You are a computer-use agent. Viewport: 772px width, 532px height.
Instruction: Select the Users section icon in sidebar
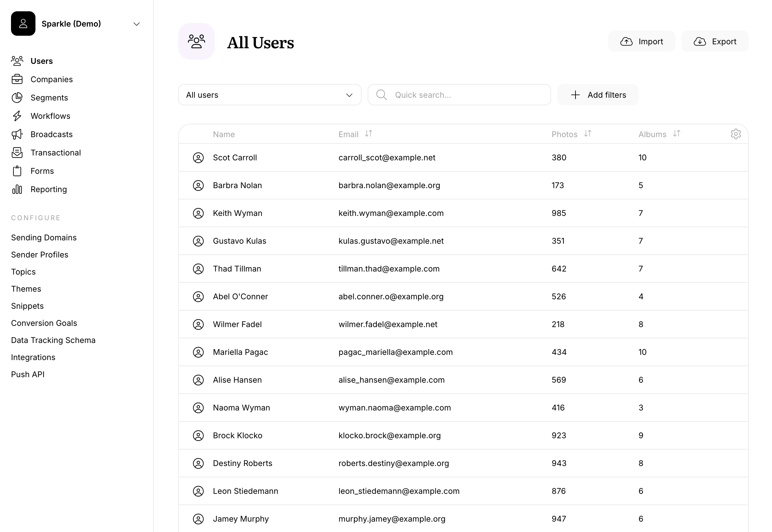[17, 61]
